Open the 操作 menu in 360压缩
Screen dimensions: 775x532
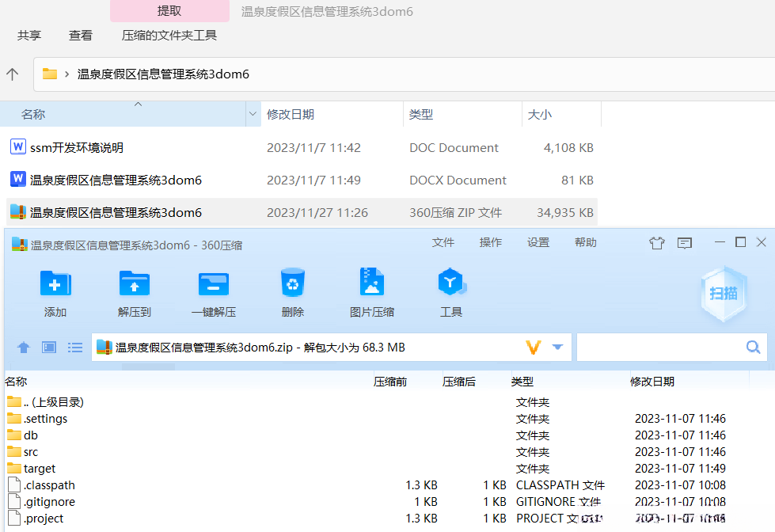490,242
